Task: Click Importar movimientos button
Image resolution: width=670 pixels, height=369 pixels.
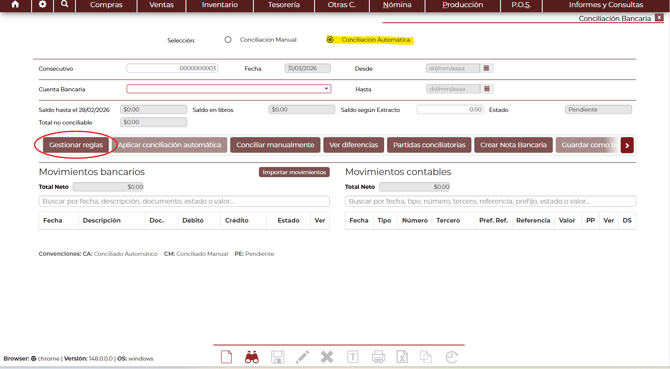Action: pyautogui.click(x=294, y=172)
